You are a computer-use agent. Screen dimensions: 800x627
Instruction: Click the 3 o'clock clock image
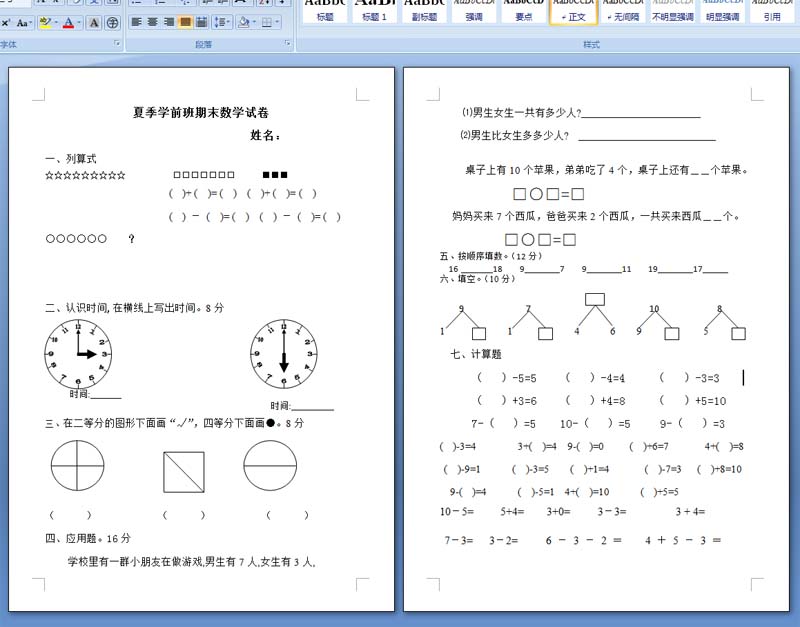pyautogui.click(x=78, y=355)
